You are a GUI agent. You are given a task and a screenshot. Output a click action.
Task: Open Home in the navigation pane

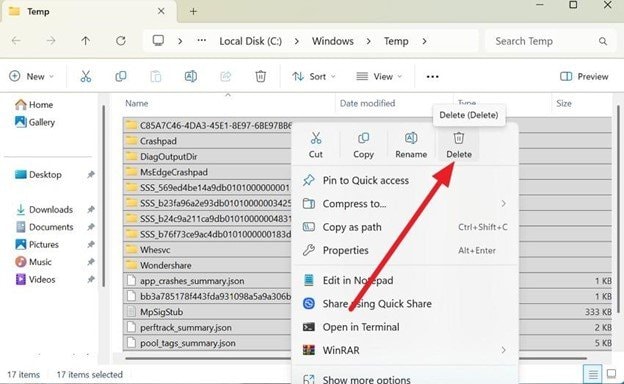34,105
